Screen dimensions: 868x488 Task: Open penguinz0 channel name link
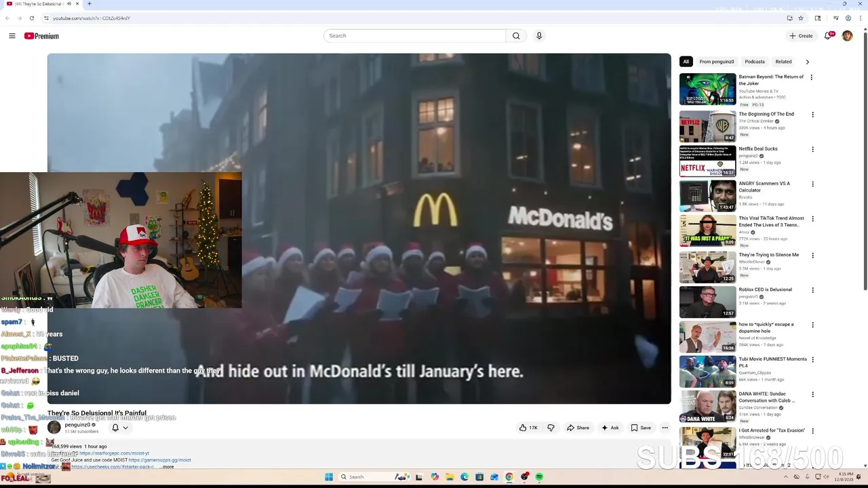77,425
